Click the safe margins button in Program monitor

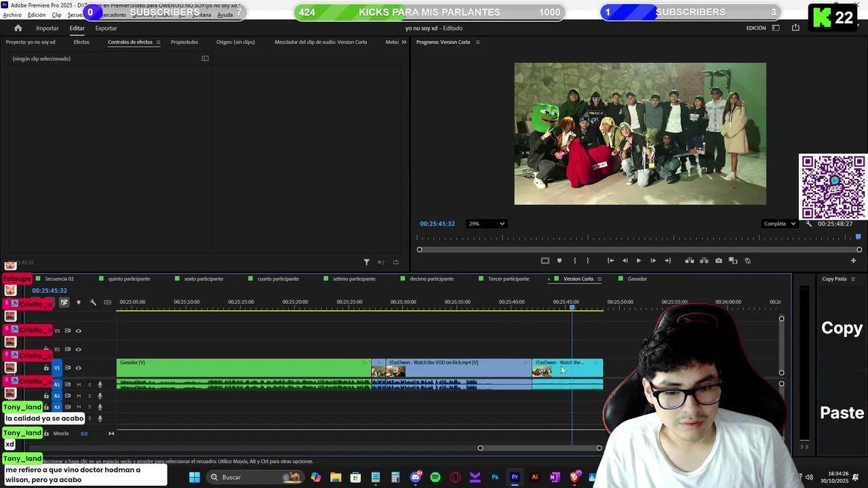[545, 261]
